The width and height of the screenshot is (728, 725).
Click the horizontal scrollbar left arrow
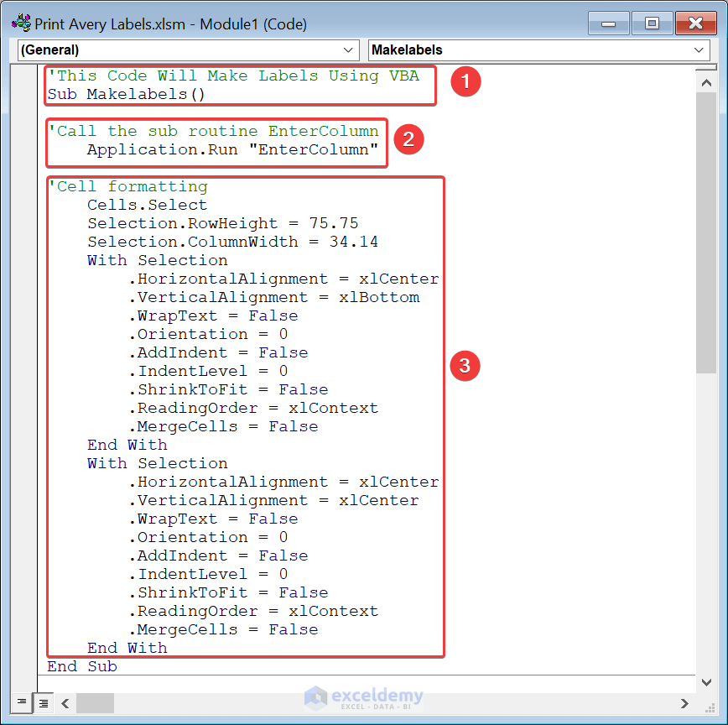pos(65,703)
